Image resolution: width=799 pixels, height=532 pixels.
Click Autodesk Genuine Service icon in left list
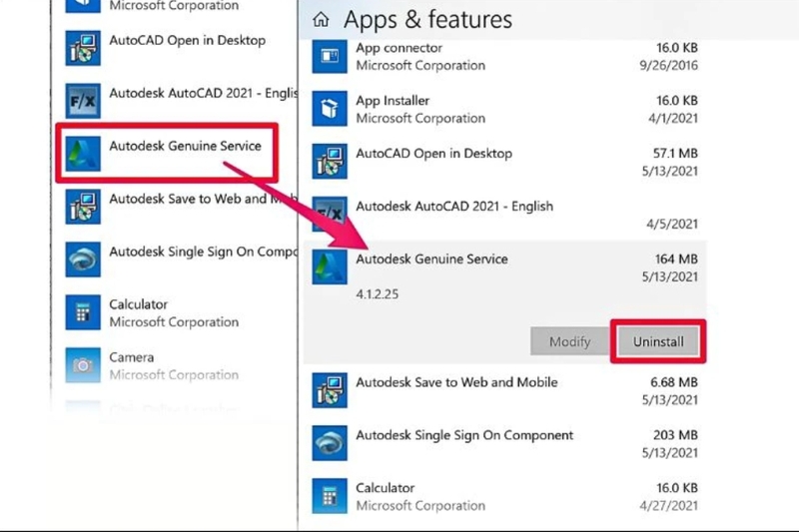[x=83, y=154]
